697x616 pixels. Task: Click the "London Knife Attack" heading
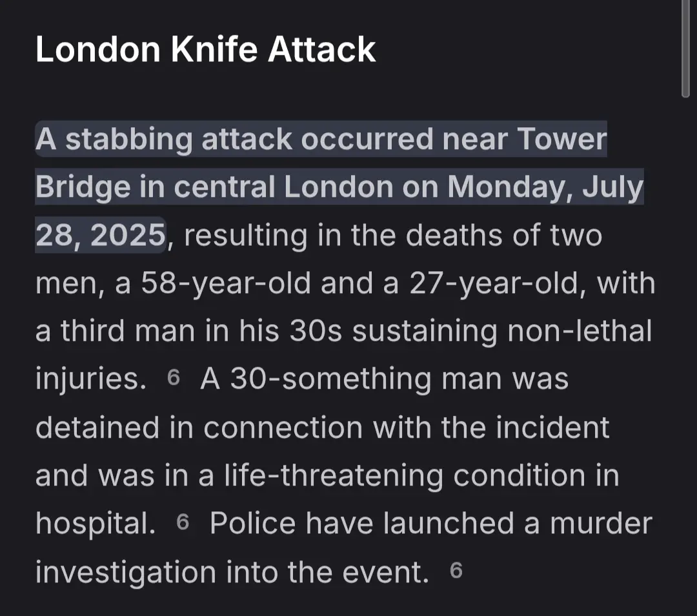tap(205, 50)
